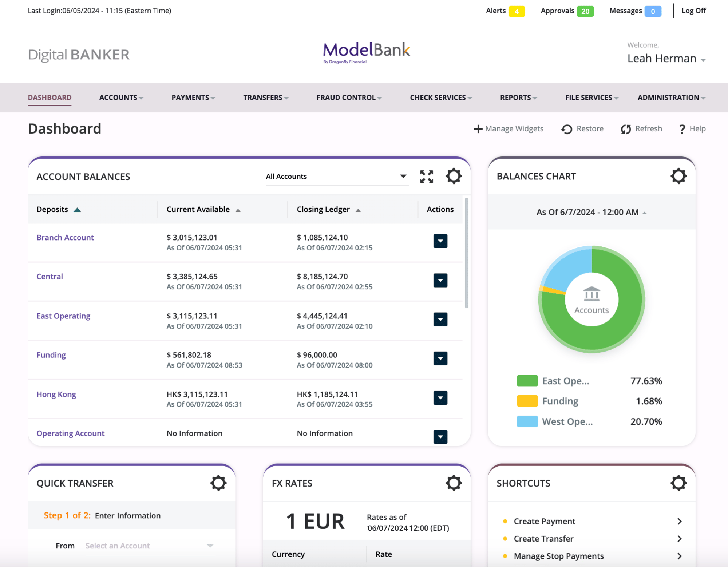Viewport: 728px width, 567px height.
Task: Open actions dropdown for Central row
Action: [440, 280]
